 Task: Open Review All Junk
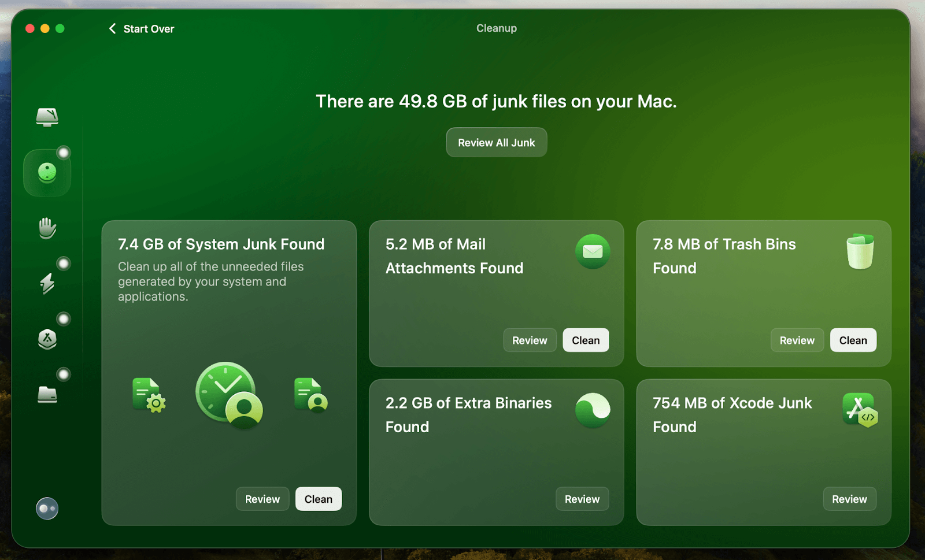pos(496,142)
